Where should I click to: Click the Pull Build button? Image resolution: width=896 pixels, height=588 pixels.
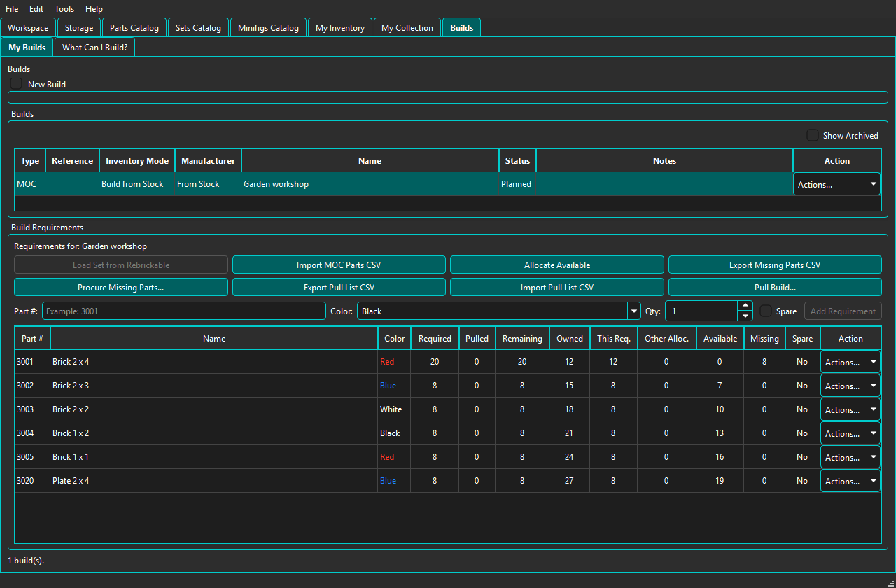(x=775, y=288)
